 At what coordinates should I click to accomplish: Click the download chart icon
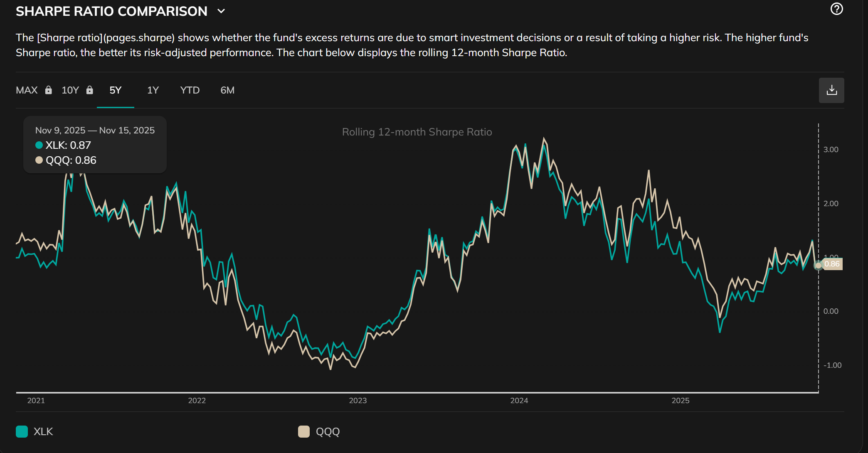coord(831,90)
